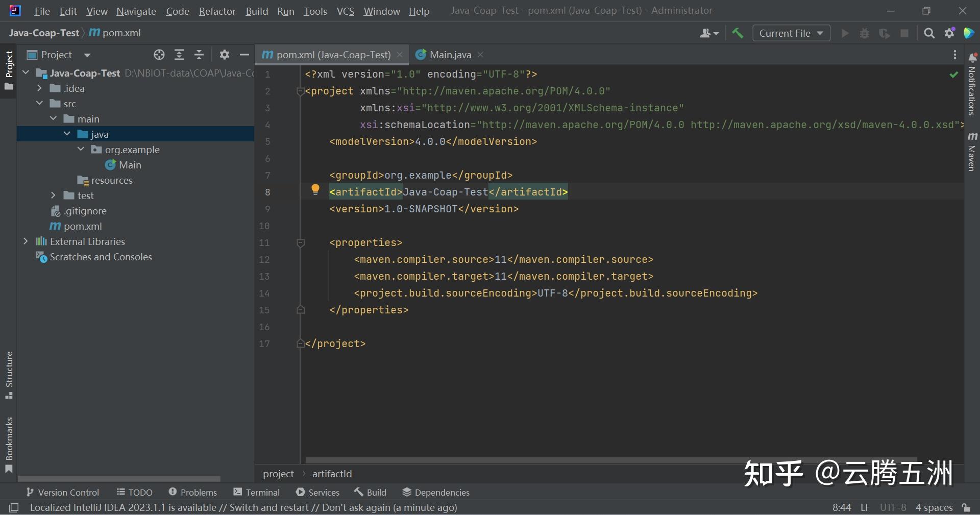Hide the Project panel minus icon
The image size is (980, 515).
pyautogui.click(x=244, y=55)
